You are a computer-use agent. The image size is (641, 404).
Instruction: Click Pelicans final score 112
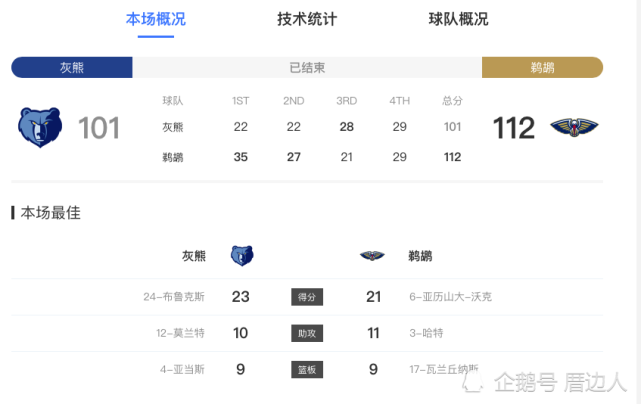click(x=514, y=128)
